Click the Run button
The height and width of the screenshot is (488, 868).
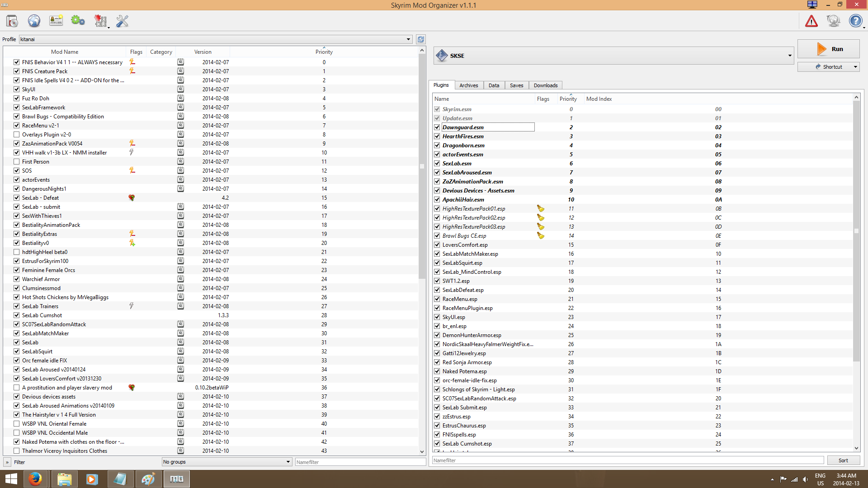coord(828,49)
